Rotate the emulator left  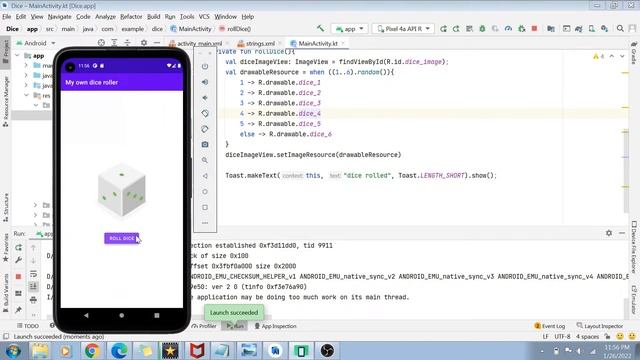pyautogui.click(x=205, y=113)
